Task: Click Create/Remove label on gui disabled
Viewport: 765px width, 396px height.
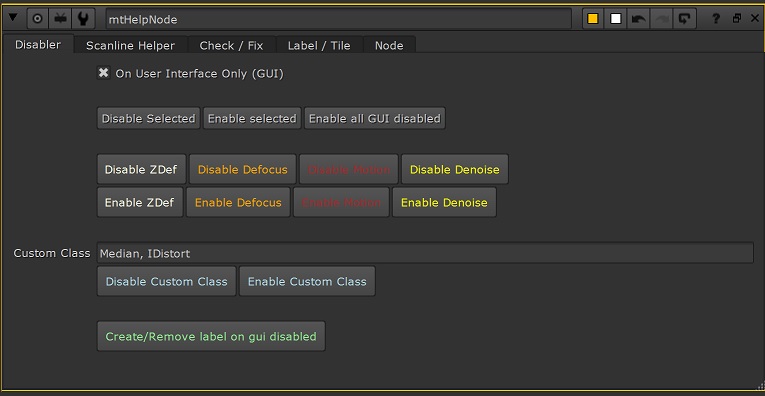Action: tap(211, 336)
